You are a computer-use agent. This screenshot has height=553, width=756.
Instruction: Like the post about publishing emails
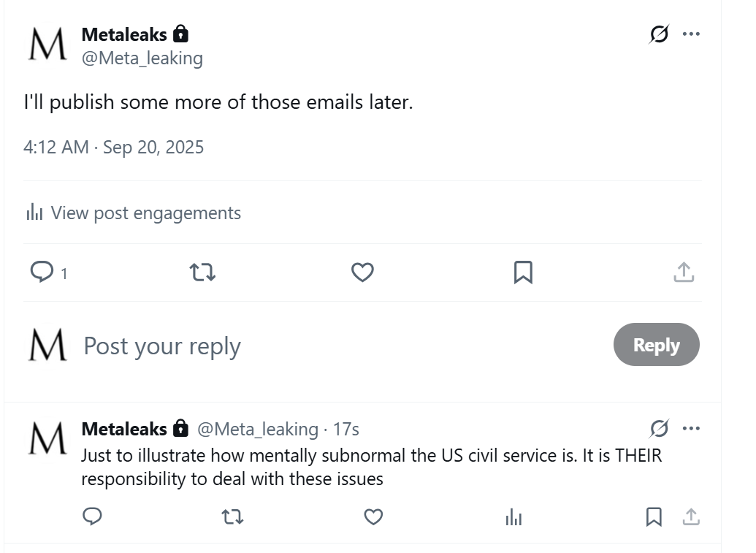(362, 272)
